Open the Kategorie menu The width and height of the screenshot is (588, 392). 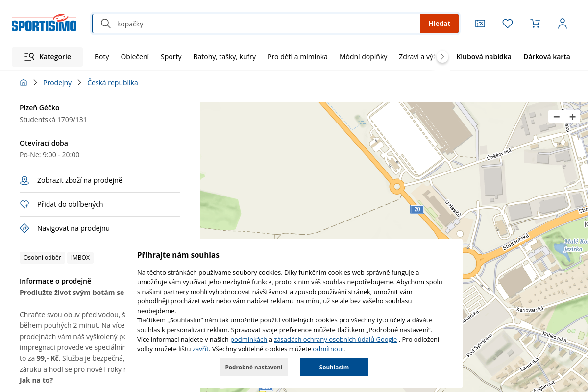[x=48, y=57]
